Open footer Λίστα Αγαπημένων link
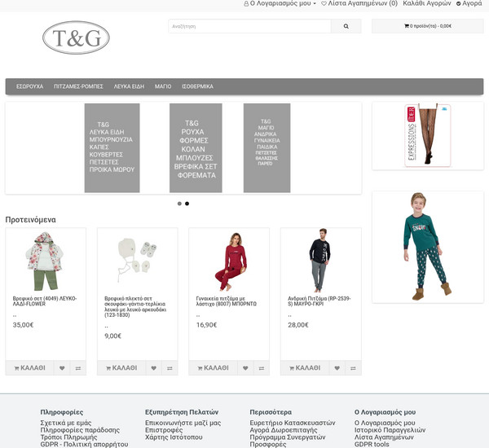Image resolution: width=489 pixels, height=448 pixels. pyautogui.click(x=384, y=437)
